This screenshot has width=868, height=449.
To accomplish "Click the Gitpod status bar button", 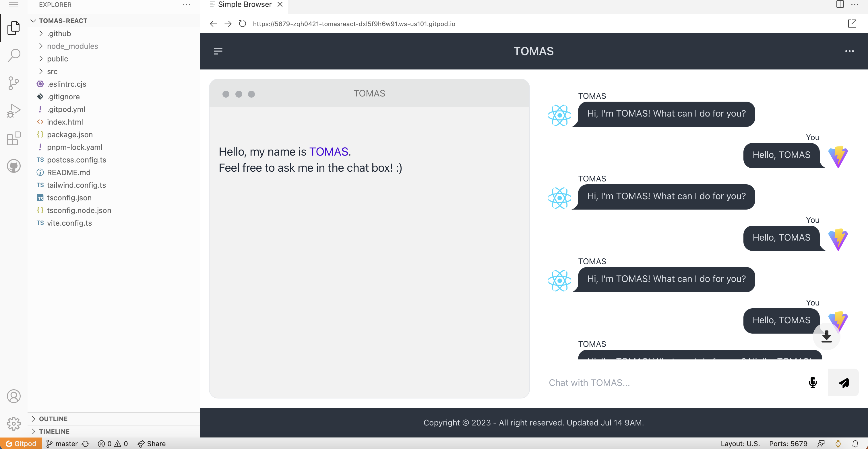I will (x=21, y=444).
